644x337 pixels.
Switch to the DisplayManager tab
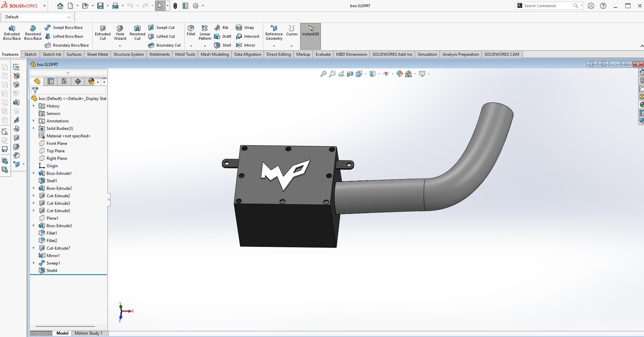(91, 81)
